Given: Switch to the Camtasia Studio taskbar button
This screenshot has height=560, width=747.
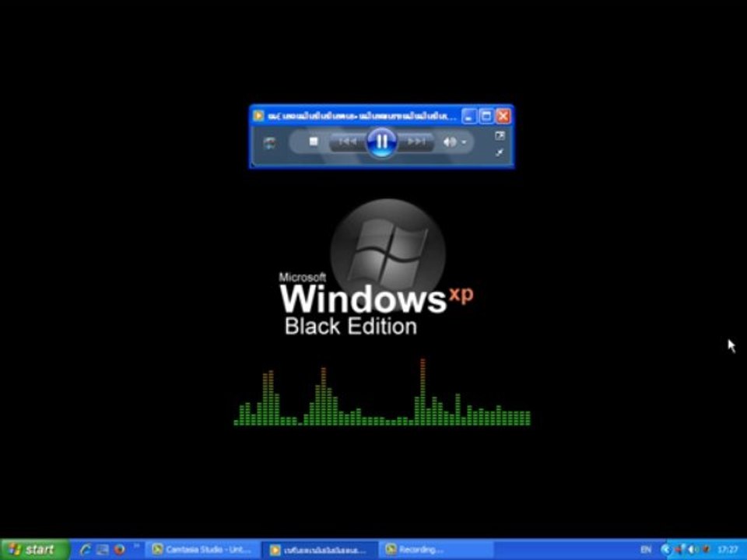Looking at the screenshot, I should coord(202,550).
